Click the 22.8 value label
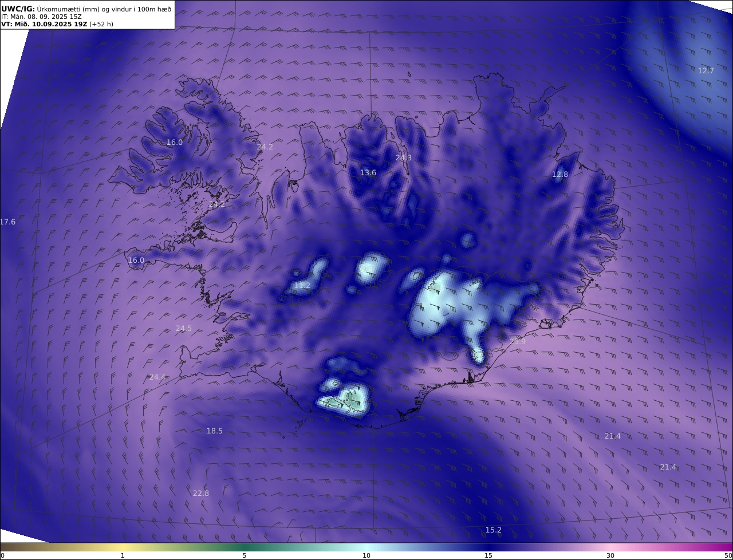 point(201,493)
